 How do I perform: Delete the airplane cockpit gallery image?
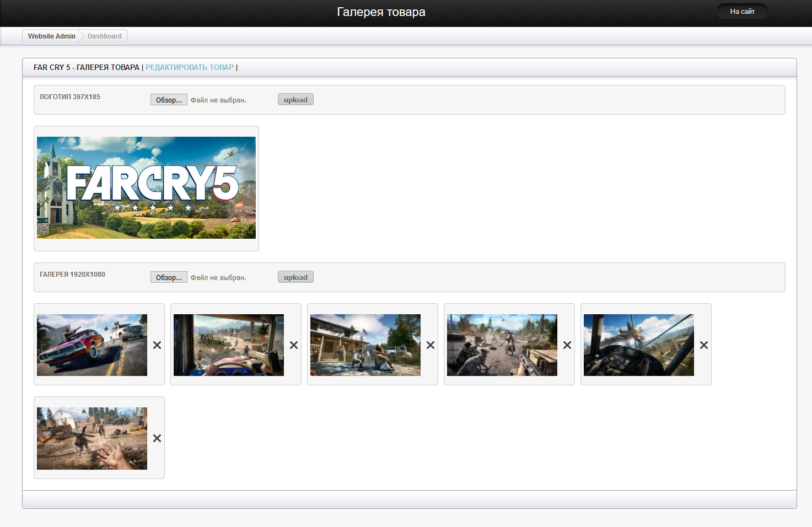(704, 345)
